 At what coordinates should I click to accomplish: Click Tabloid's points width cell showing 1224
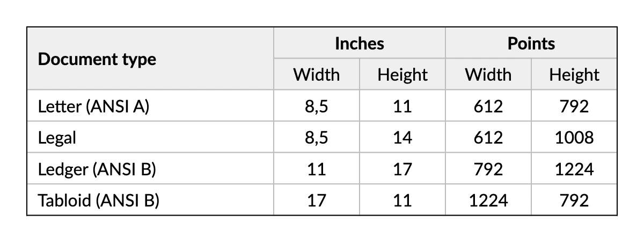pos(488,201)
